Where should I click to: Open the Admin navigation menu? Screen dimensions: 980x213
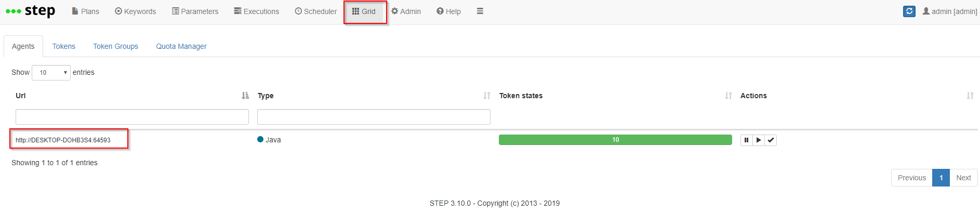pyautogui.click(x=406, y=11)
